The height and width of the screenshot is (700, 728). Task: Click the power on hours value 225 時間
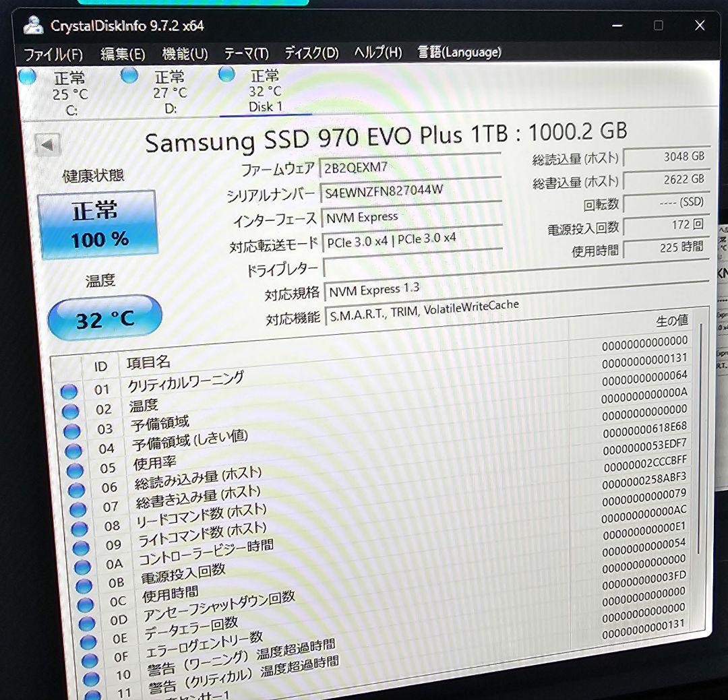click(x=666, y=247)
